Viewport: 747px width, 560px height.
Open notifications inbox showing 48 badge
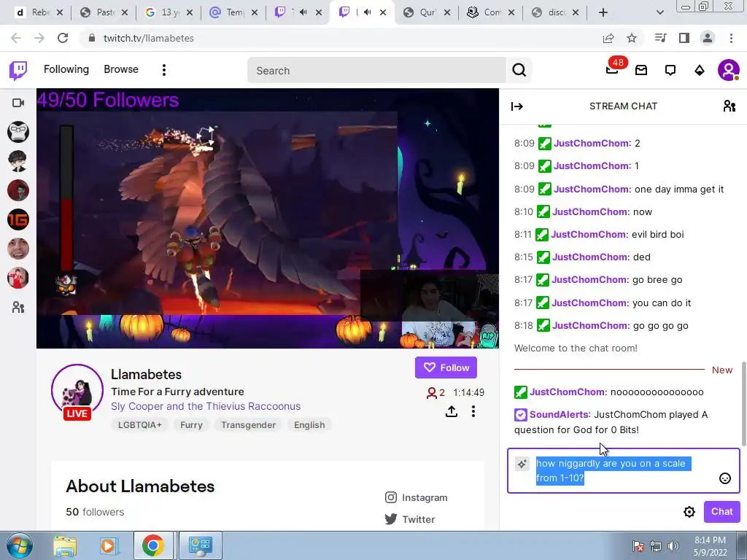[612, 70]
